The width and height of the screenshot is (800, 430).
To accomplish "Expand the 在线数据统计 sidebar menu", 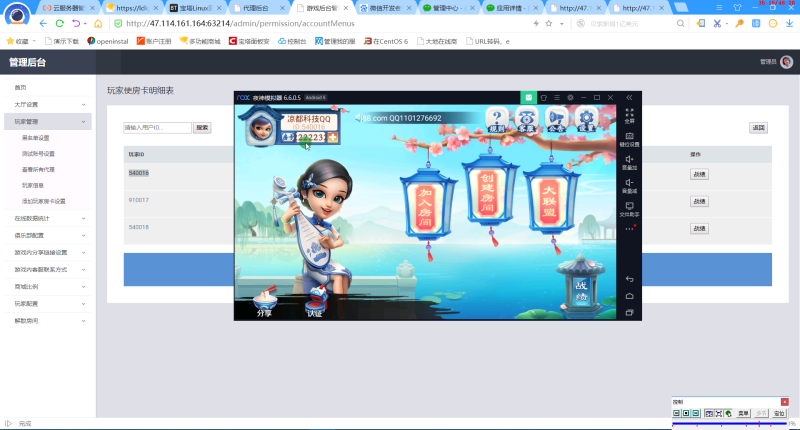I will 48,218.
